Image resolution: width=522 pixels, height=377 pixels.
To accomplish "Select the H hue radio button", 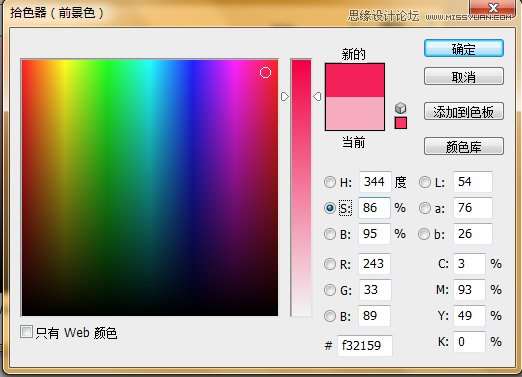I will click(x=330, y=182).
